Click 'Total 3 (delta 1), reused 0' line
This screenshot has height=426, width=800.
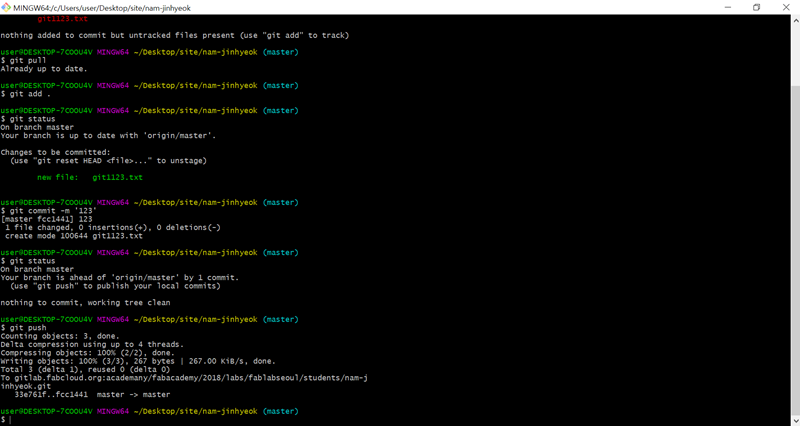tap(85, 370)
